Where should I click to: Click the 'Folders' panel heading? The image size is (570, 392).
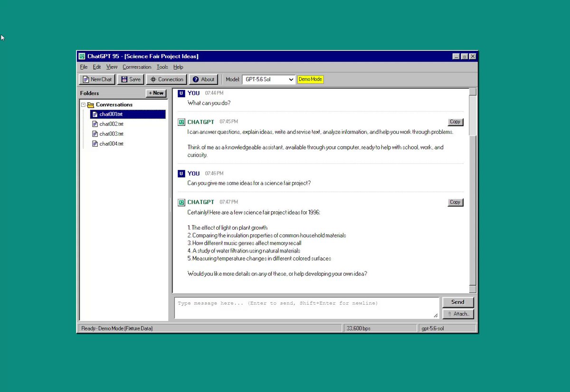[x=90, y=93]
